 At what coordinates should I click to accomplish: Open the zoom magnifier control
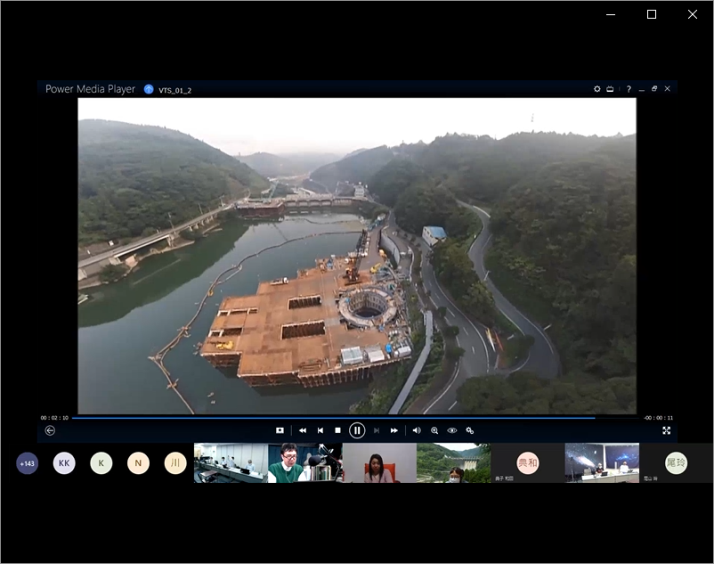click(x=434, y=430)
